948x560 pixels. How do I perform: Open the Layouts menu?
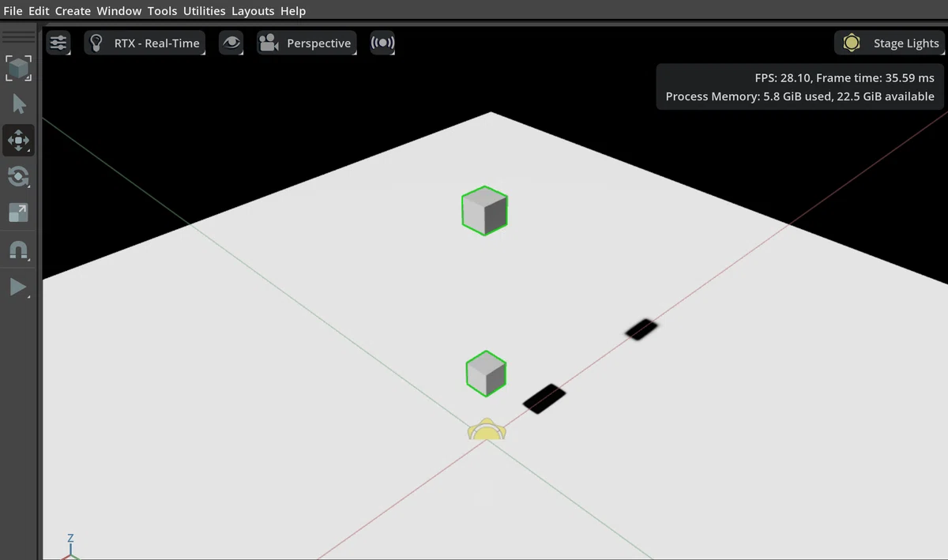[x=253, y=11]
